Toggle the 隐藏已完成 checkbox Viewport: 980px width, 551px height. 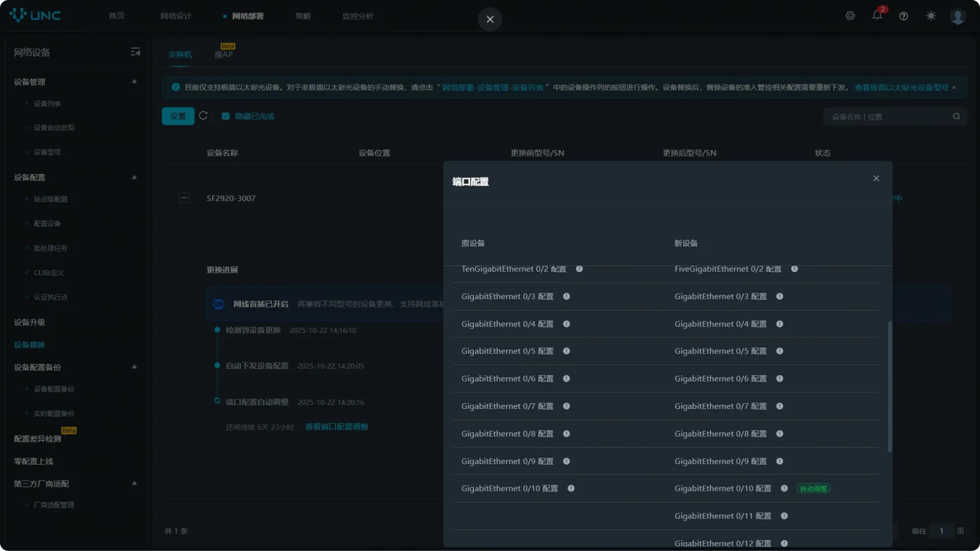pyautogui.click(x=226, y=116)
